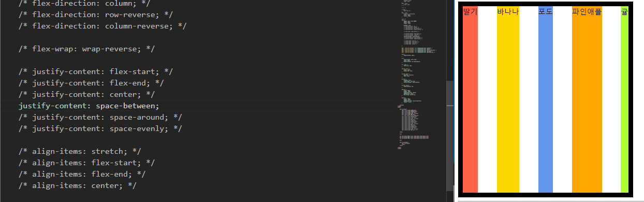
Task: Click the 'justify-content: flex-start' comment line
Action: (x=95, y=71)
